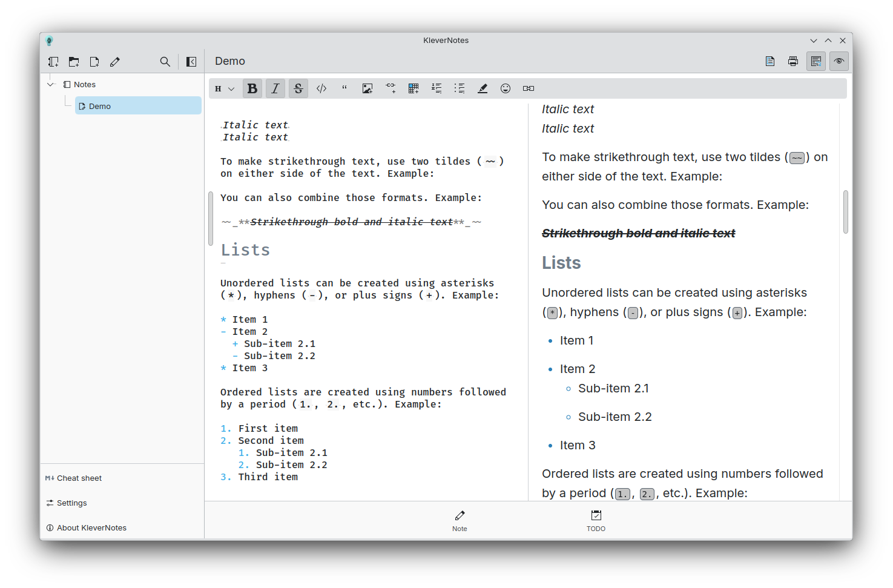Screen dimensions: 893x588
Task: Insert a code block
Action: point(321,88)
